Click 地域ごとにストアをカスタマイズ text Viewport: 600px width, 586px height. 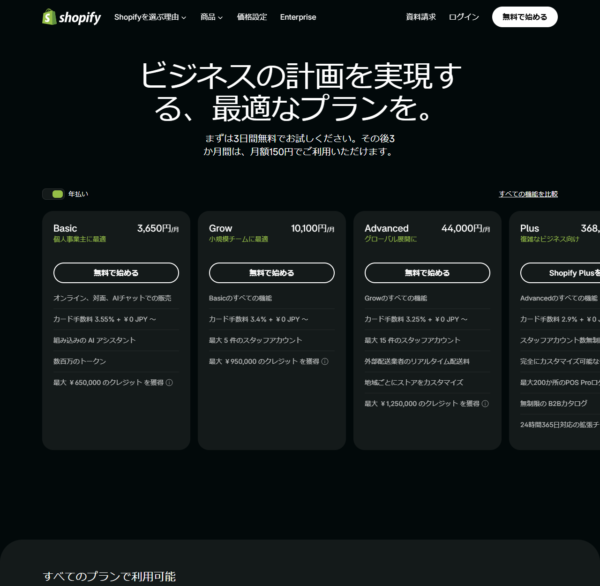[414, 382]
